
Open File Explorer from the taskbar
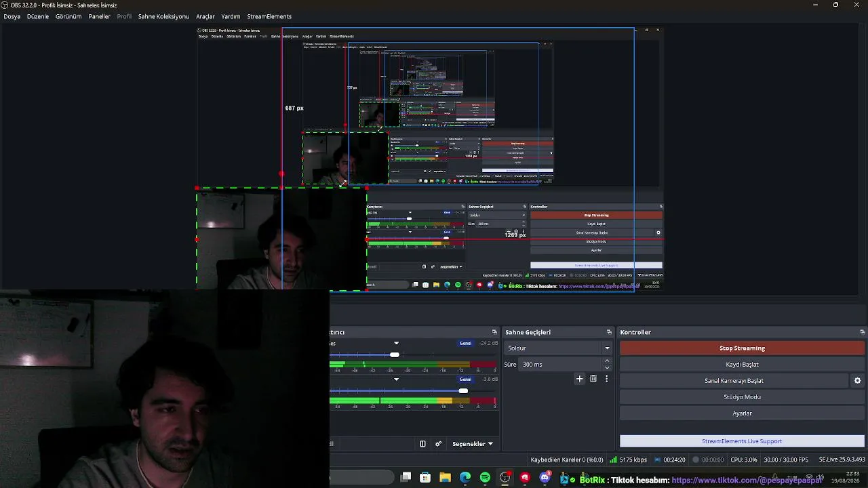click(445, 477)
